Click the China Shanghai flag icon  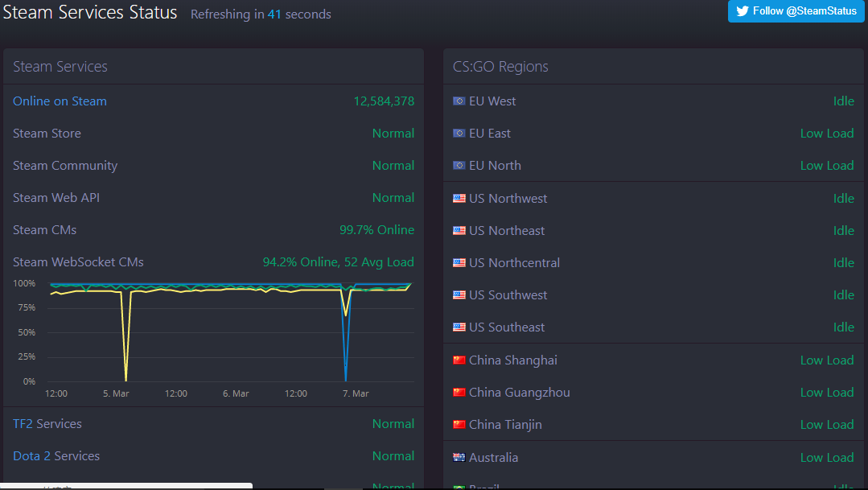tap(459, 360)
